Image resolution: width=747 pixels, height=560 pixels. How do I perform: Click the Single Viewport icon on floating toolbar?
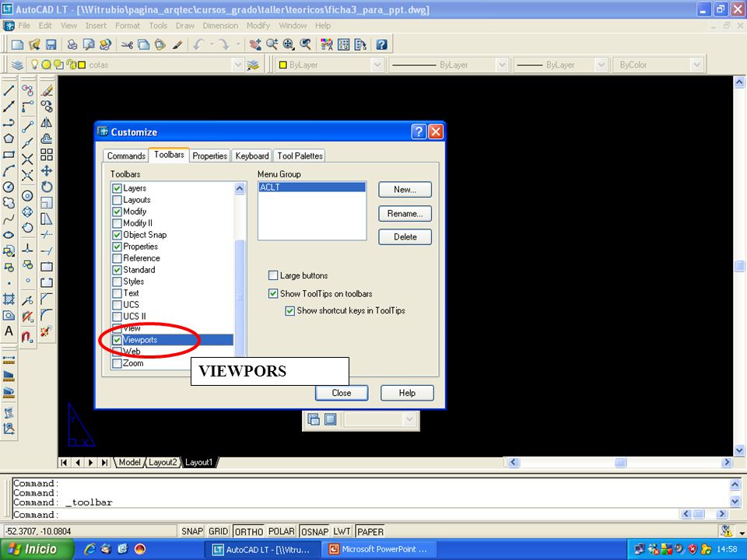330,419
